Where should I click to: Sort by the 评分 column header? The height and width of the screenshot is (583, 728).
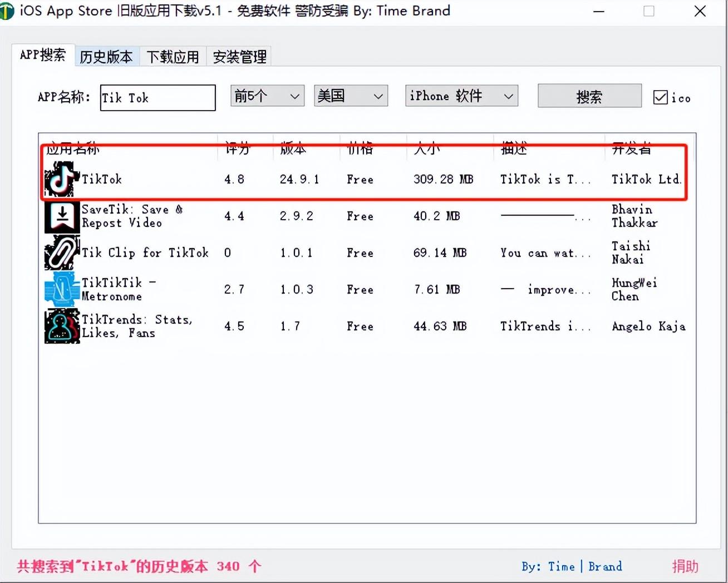click(x=238, y=149)
